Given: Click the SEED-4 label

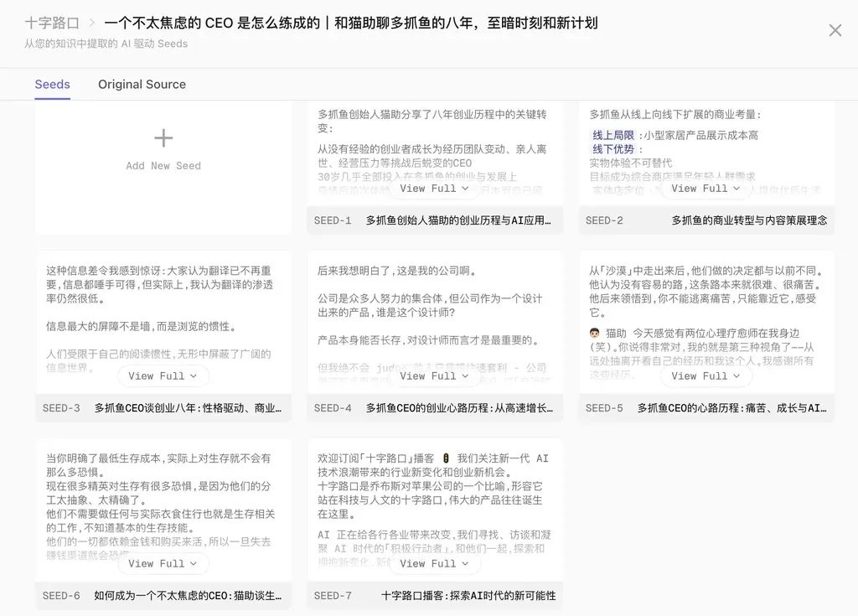Looking at the screenshot, I should (333, 408).
